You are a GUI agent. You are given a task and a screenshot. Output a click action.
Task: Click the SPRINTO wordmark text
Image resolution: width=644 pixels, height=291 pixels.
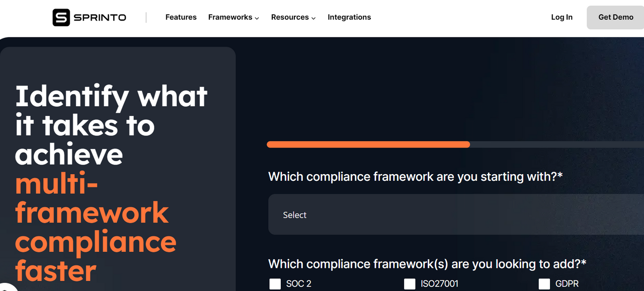(x=100, y=18)
